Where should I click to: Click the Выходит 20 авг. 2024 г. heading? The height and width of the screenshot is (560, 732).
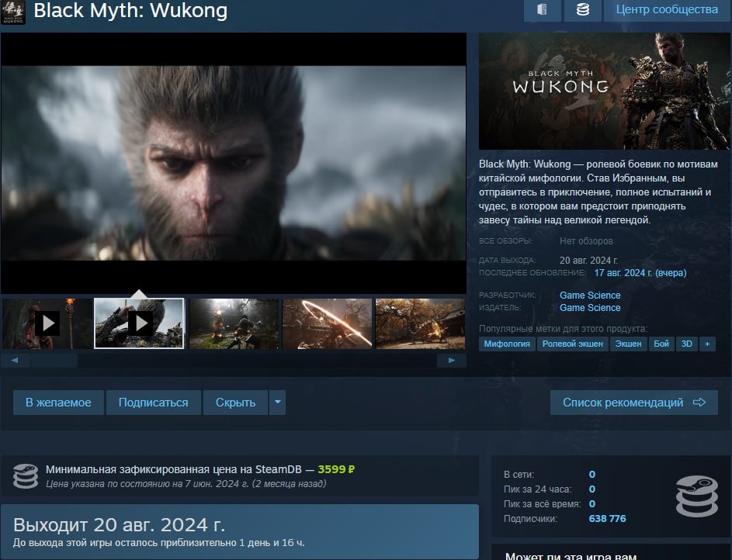120,525
